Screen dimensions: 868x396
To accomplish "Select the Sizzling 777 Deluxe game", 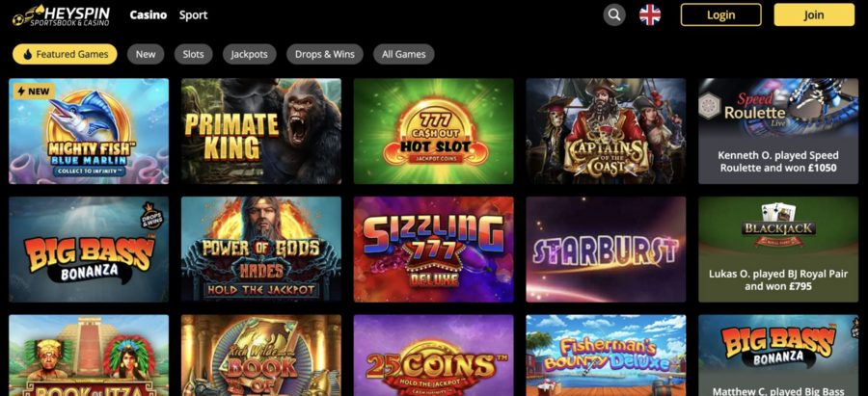I will [x=433, y=250].
